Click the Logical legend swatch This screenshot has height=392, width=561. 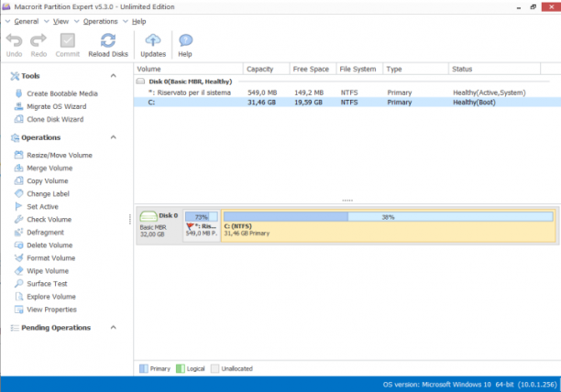click(x=181, y=368)
